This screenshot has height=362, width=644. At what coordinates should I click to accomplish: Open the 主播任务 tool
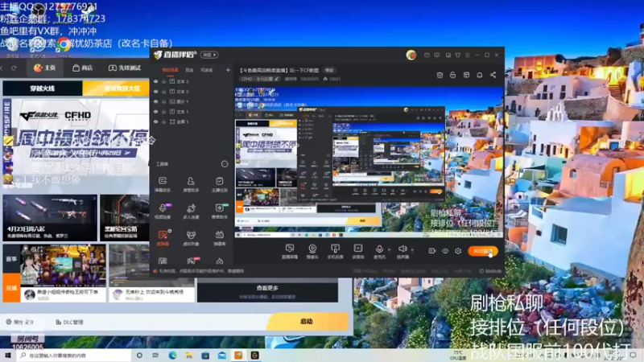pyautogui.click(x=219, y=184)
